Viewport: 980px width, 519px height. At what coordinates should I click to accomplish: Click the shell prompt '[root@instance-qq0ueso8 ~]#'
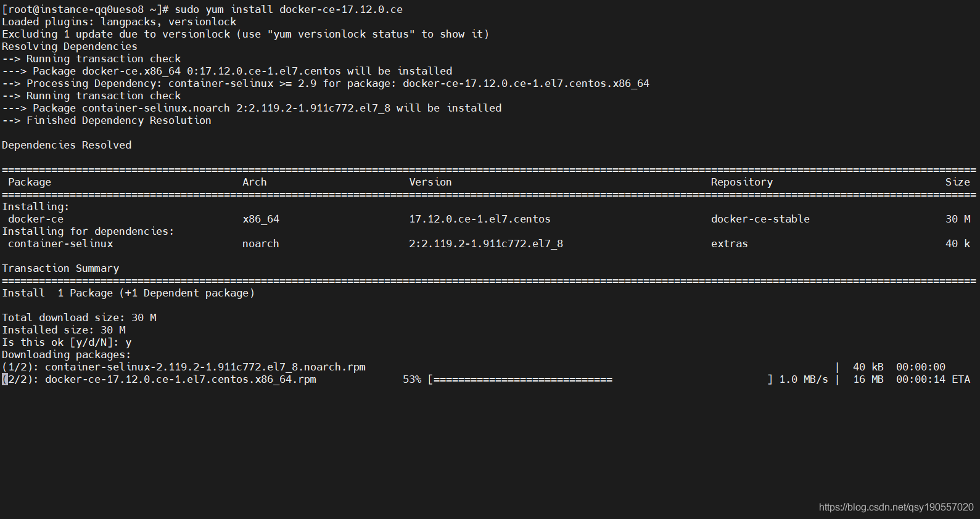[x=85, y=9]
